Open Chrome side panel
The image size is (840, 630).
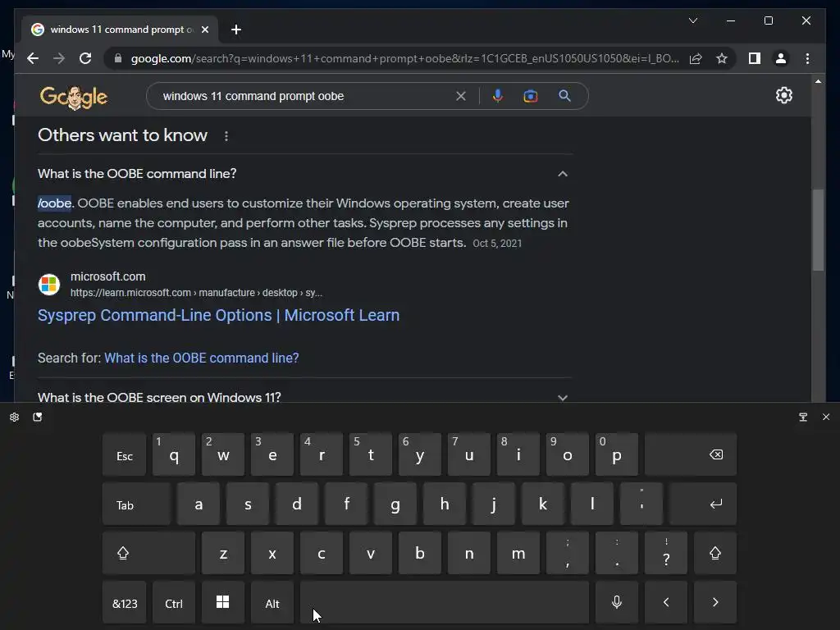pos(755,58)
